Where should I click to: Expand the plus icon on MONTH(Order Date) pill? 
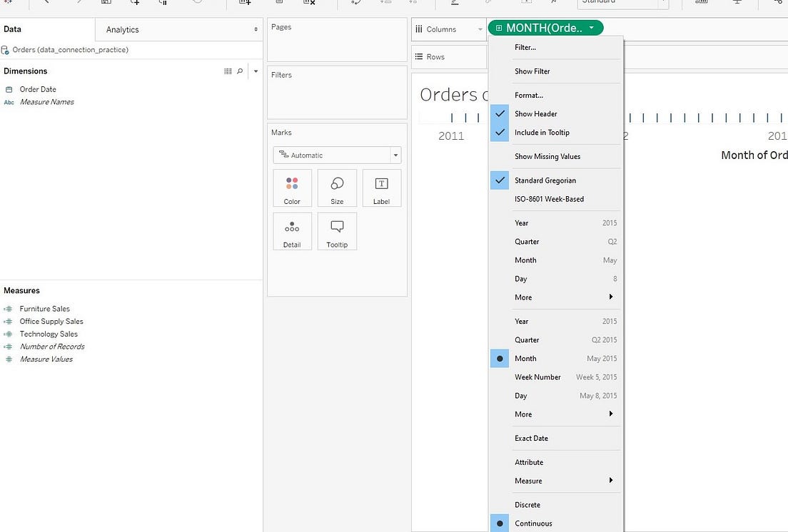coord(498,28)
